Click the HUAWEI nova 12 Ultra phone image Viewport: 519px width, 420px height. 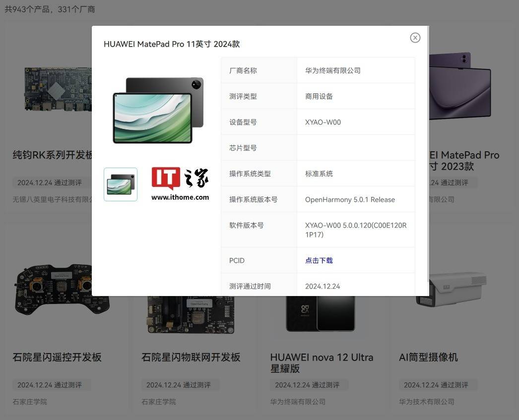point(321,313)
